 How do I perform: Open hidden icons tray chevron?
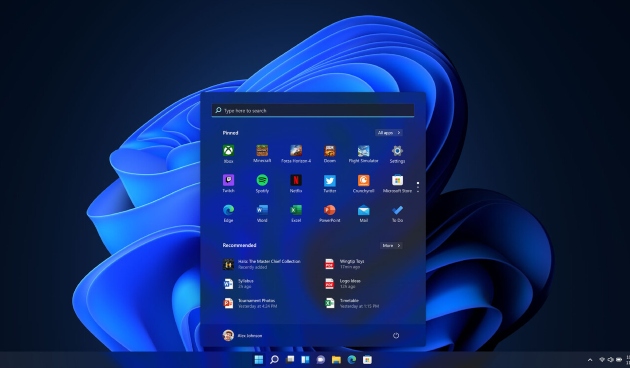coord(590,360)
